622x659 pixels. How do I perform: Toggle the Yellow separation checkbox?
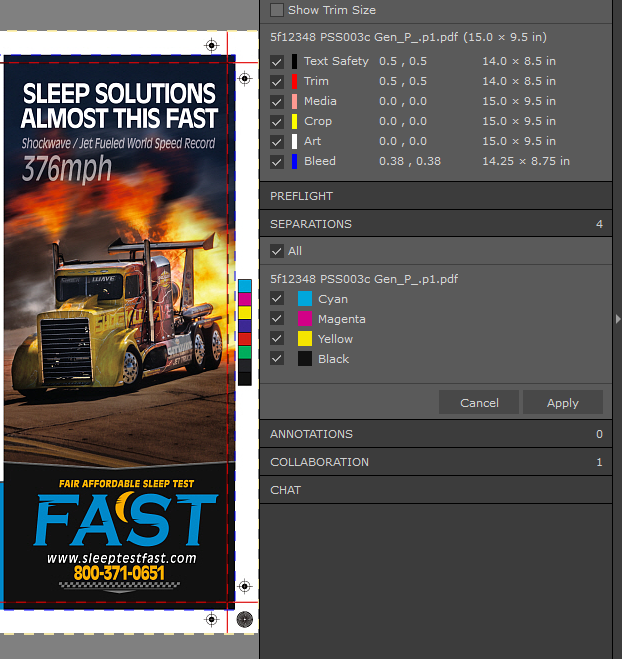pyautogui.click(x=277, y=338)
